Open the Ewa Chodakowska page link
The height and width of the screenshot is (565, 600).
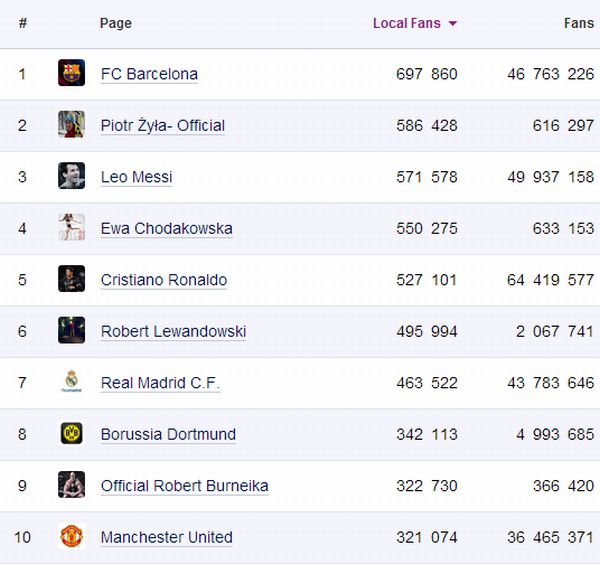[166, 228]
